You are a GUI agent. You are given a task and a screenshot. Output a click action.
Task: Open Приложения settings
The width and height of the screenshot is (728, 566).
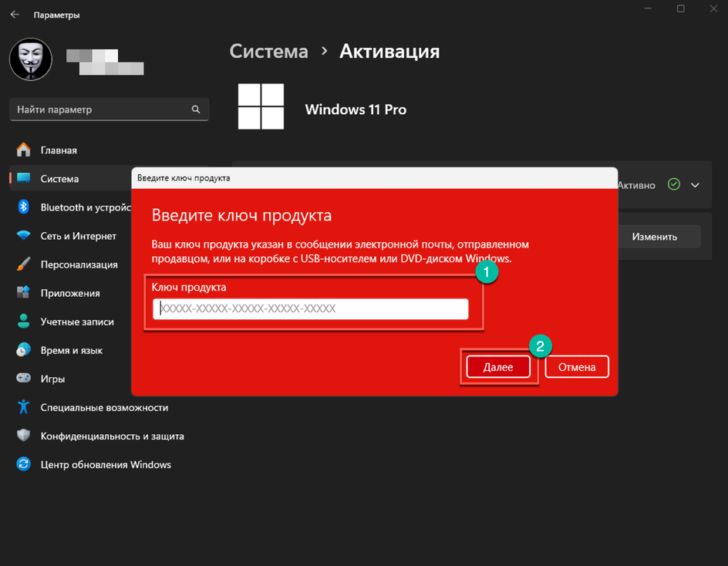(70, 293)
